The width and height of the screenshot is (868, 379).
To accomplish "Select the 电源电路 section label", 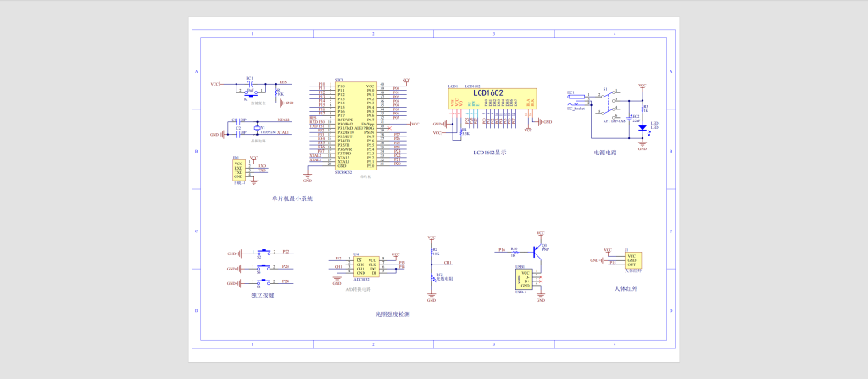I will click(x=604, y=153).
